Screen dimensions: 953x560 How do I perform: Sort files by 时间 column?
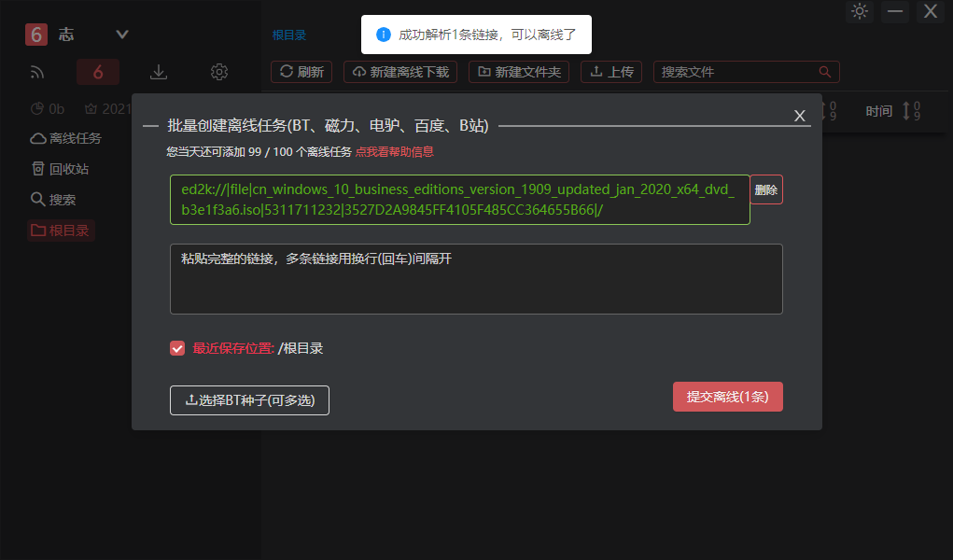tap(879, 111)
